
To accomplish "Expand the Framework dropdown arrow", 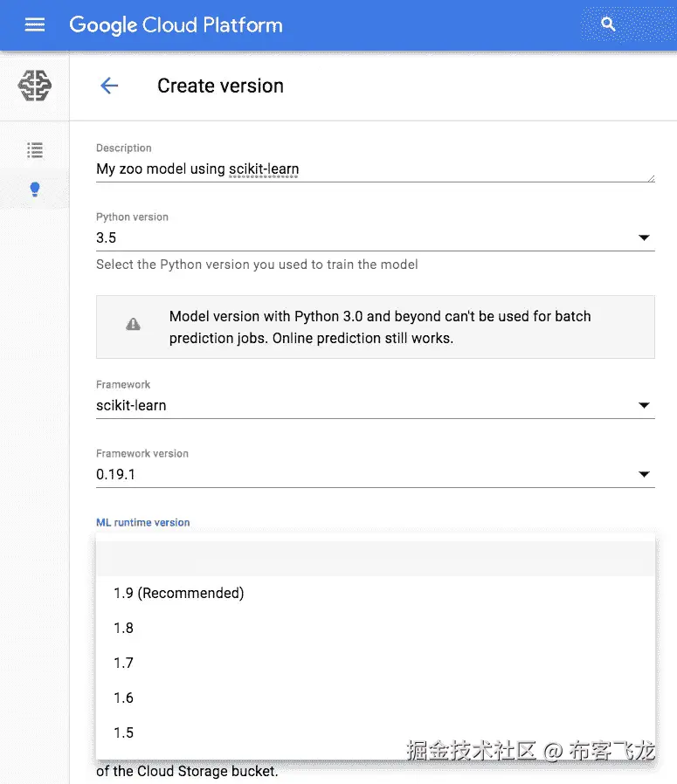I will (644, 405).
